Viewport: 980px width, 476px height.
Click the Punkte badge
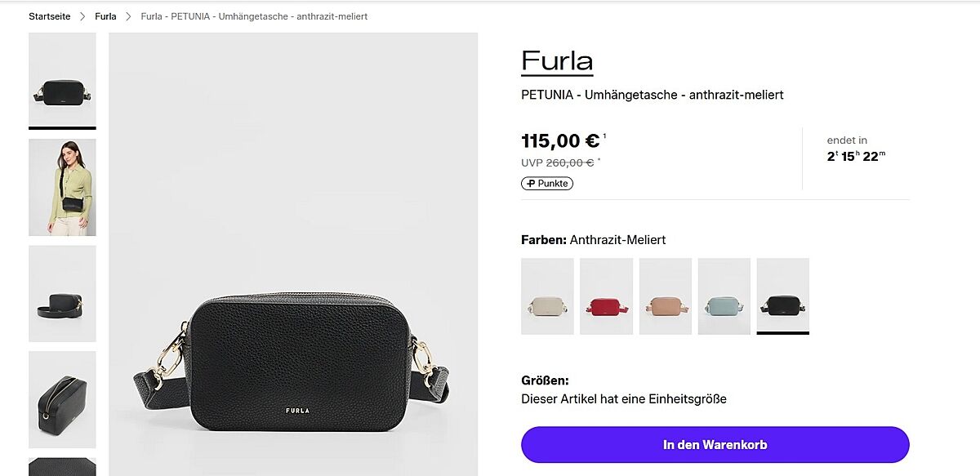pyautogui.click(x=547, y=184)
